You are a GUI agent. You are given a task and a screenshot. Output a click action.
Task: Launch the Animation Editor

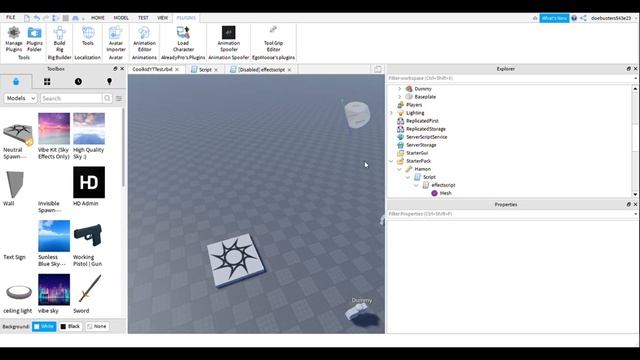coord(144,39)
